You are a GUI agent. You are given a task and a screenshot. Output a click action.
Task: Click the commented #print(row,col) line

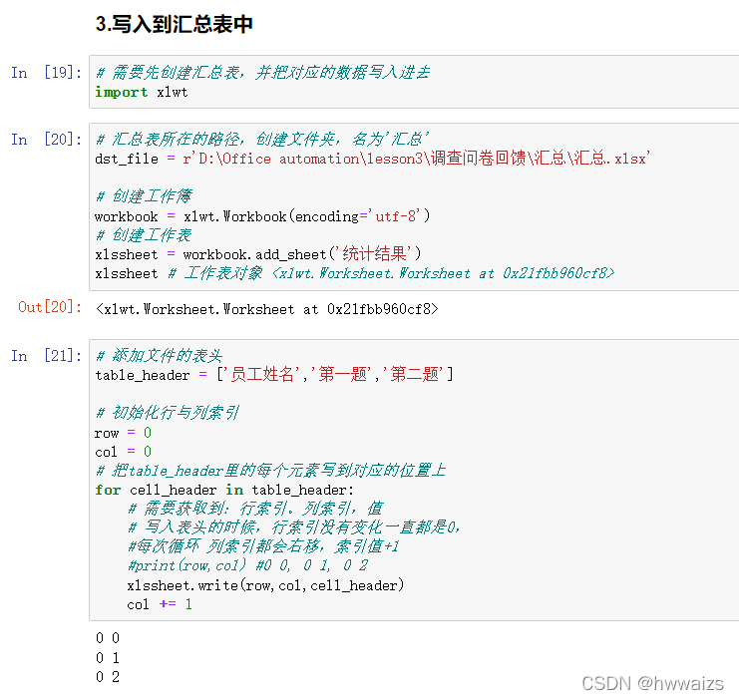[248, 565]
